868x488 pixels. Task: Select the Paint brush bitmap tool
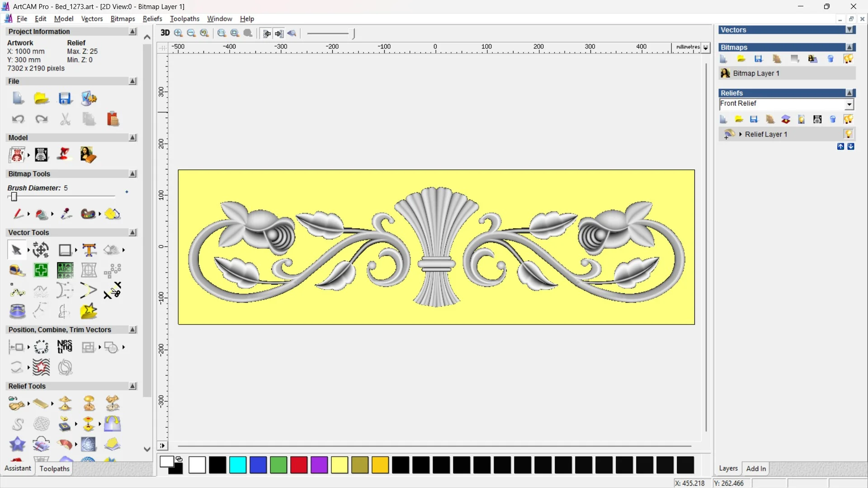click(x=18, y=214)
